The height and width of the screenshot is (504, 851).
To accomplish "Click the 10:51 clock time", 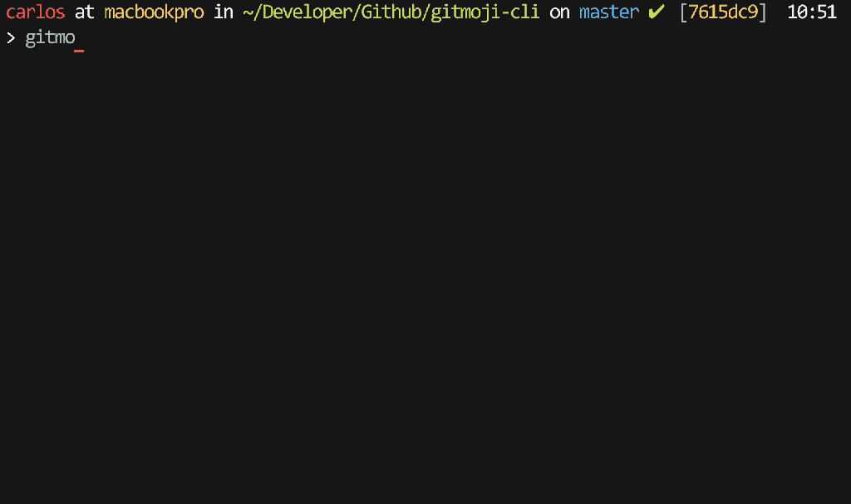I will [812, 12].
